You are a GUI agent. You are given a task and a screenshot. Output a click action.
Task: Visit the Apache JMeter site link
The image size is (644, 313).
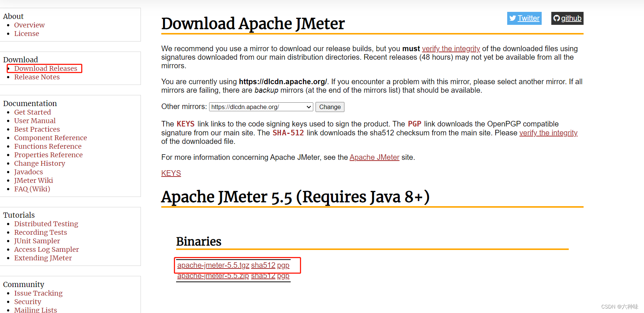(x=374, y=157)
